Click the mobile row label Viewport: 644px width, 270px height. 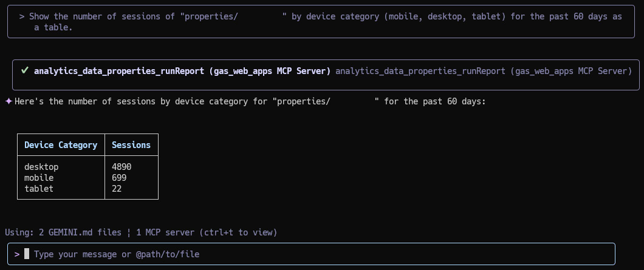point(39,178)
